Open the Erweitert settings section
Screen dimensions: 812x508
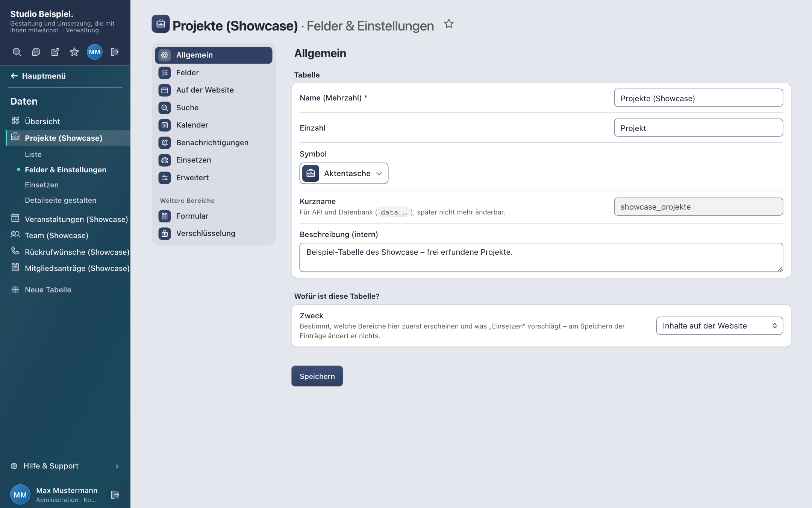pos(214,178)
